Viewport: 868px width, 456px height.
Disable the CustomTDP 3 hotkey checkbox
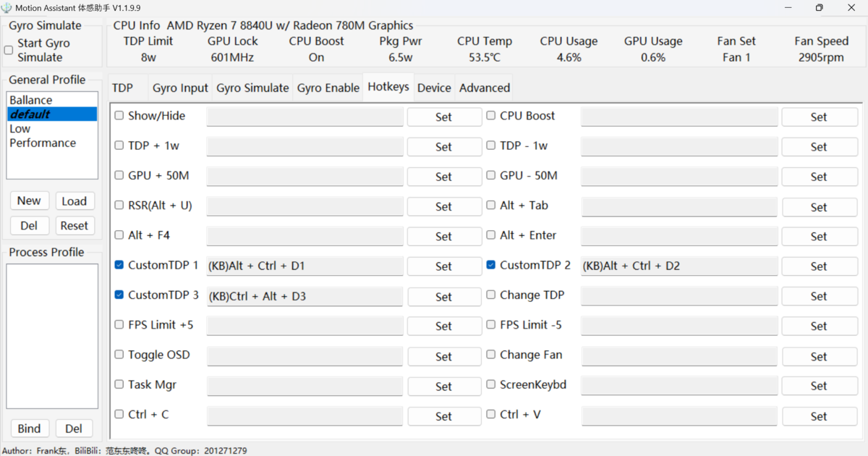[119, 295]
